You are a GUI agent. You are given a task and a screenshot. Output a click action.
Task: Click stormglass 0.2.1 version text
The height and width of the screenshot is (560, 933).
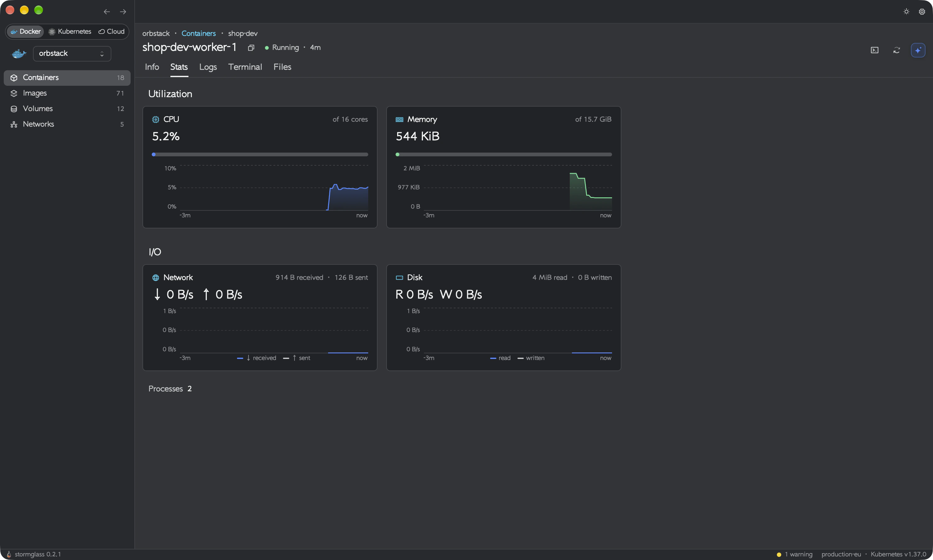(38, 554)
